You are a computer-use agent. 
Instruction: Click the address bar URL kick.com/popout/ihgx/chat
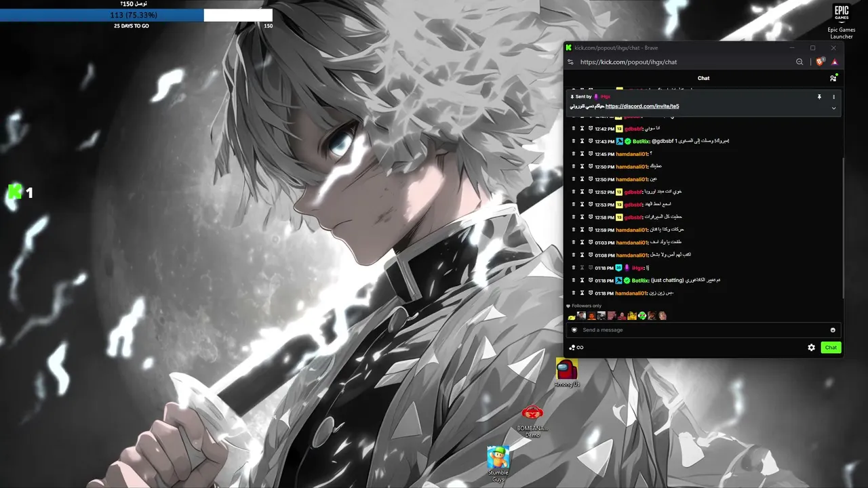click(629, 62)
